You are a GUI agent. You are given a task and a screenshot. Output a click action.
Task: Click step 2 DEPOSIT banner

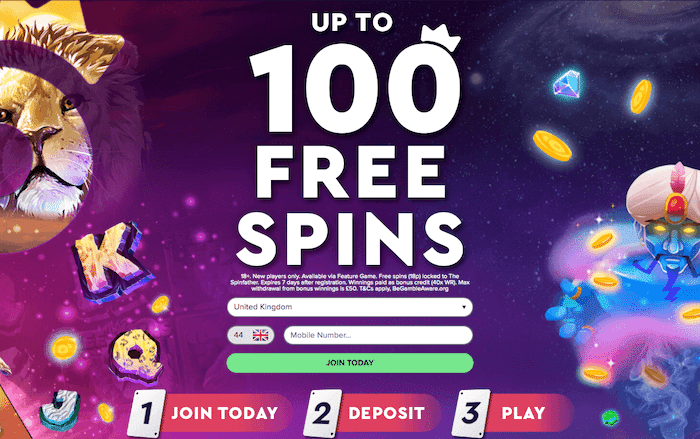point(372,413)
